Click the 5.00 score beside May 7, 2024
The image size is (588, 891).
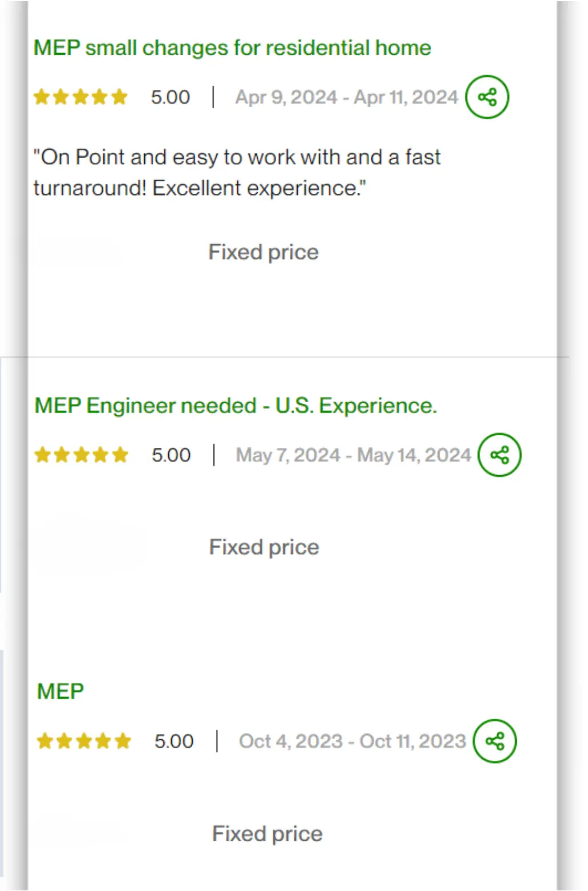pos(171,455)
